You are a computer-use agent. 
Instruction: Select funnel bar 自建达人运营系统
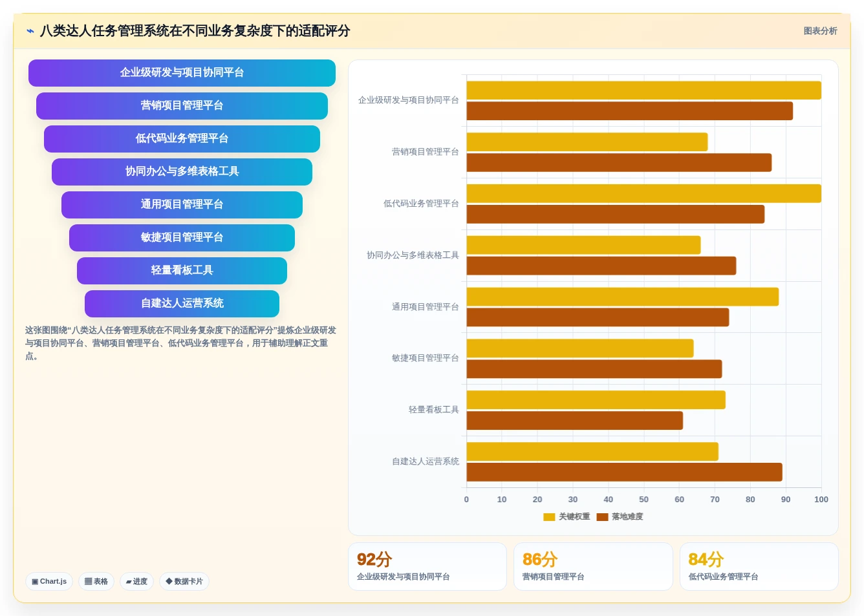182,304
